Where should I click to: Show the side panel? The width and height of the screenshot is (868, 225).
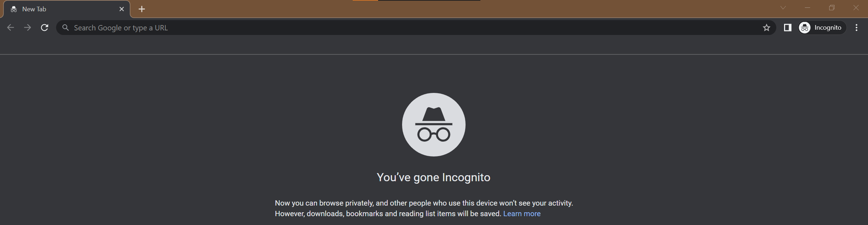click(788, 28)
